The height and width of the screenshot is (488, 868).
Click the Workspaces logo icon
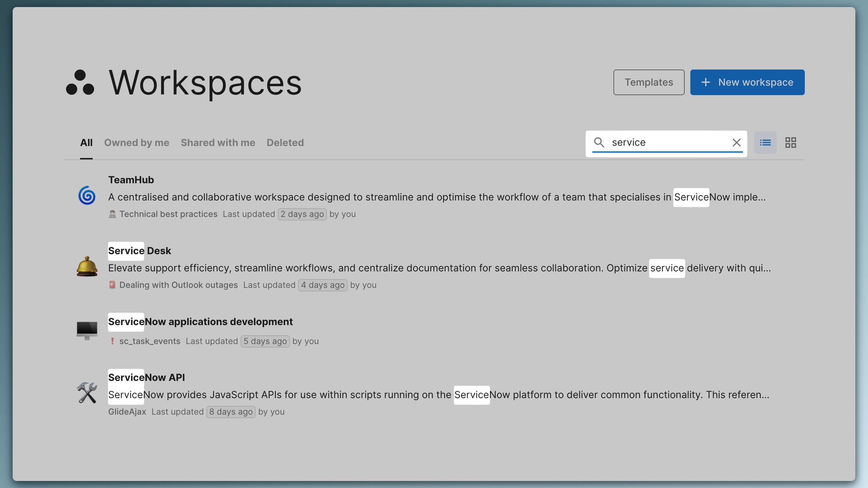click(80, 83)
